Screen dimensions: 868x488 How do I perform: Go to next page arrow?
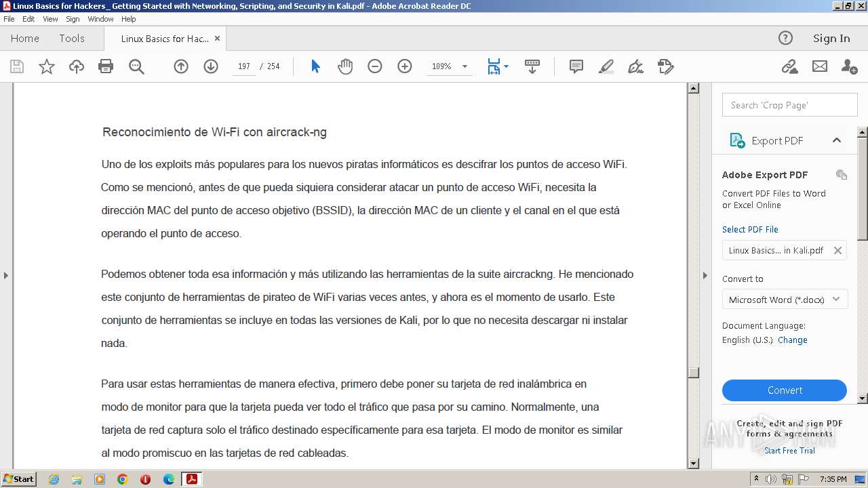click(x=211, y=66)
